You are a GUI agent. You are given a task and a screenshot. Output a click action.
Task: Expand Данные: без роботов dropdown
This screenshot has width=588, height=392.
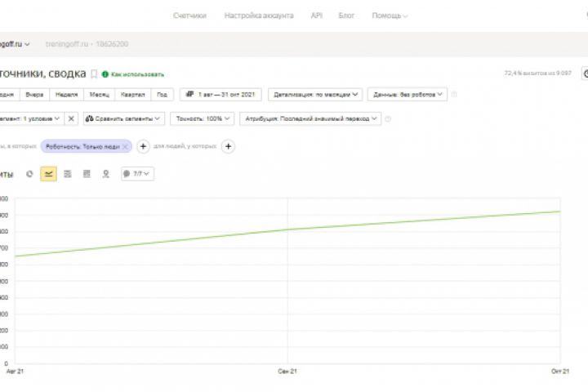[x=408, y=95]
